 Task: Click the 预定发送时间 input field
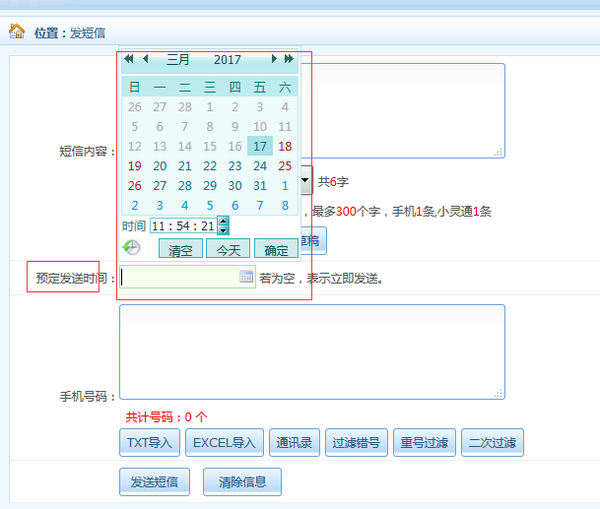click(178, 277)
